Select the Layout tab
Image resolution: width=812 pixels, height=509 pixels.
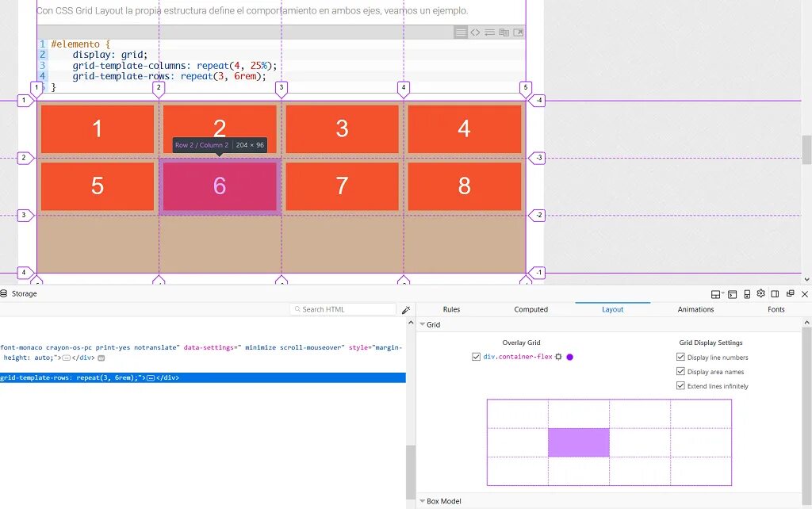click(x=613, y=309)
